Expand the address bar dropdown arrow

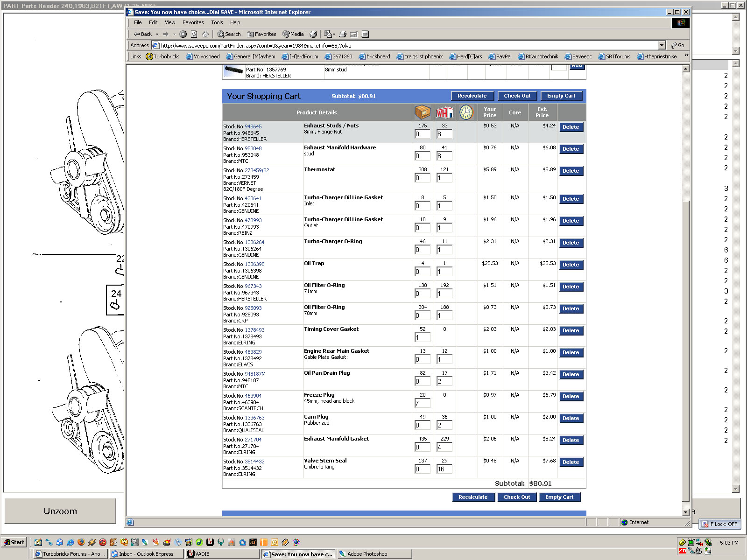(662, 45)
